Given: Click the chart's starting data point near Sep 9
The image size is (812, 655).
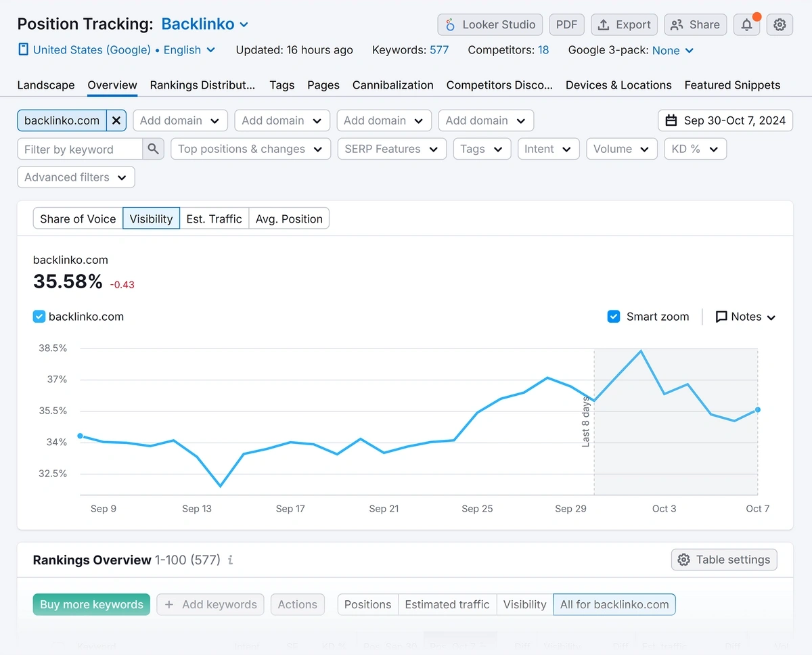Looking at the screenshot, I should point(80,436).
